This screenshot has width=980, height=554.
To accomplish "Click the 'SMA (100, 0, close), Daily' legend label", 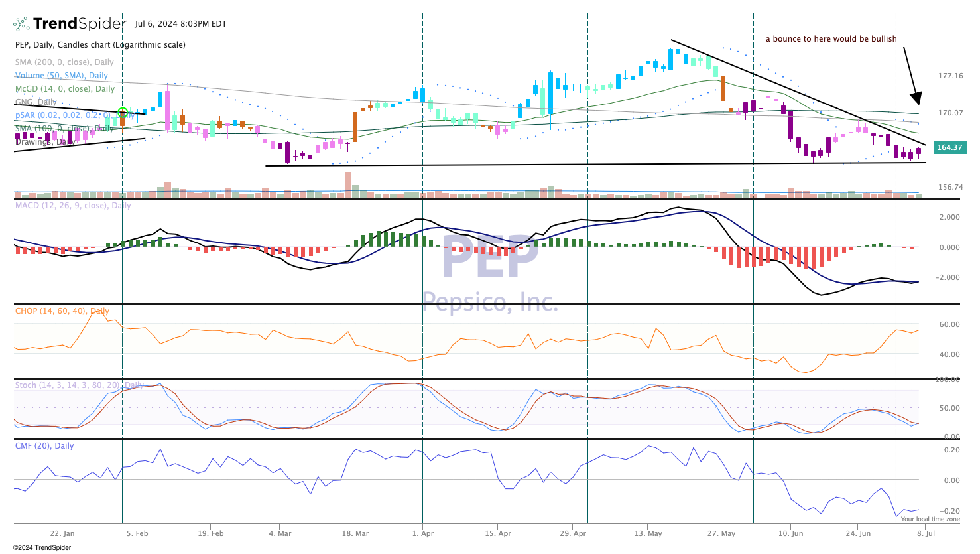I will [x=64, y=129].
